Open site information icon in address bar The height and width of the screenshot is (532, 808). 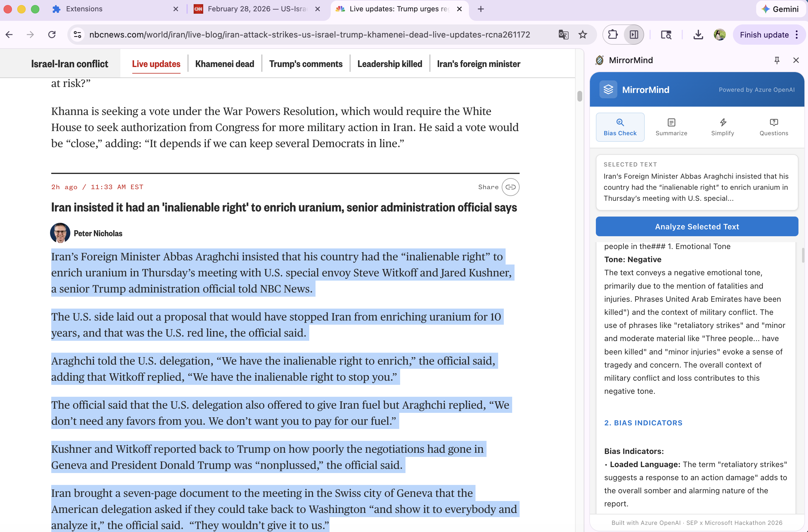77,35
